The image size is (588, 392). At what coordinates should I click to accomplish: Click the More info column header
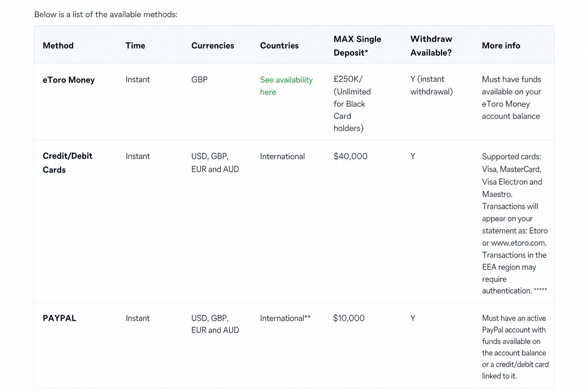coord(501,46)
